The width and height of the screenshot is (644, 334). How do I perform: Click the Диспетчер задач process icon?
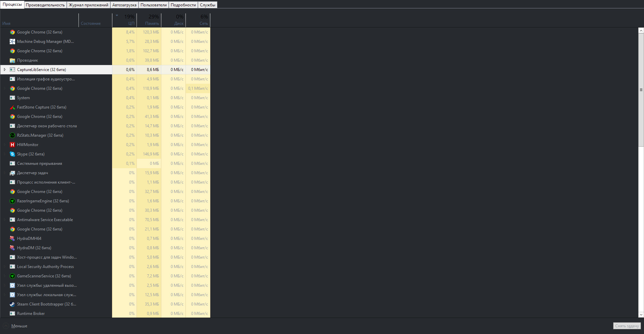(12, 173)
